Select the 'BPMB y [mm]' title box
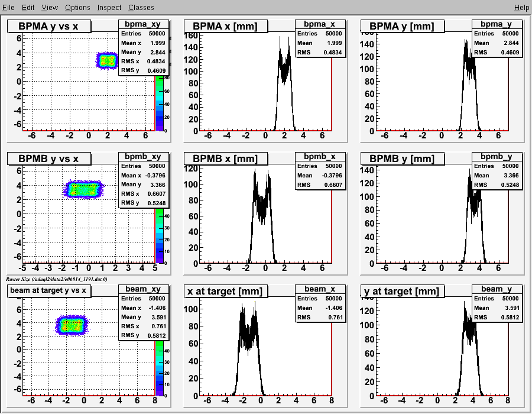 tap(402, 159)
